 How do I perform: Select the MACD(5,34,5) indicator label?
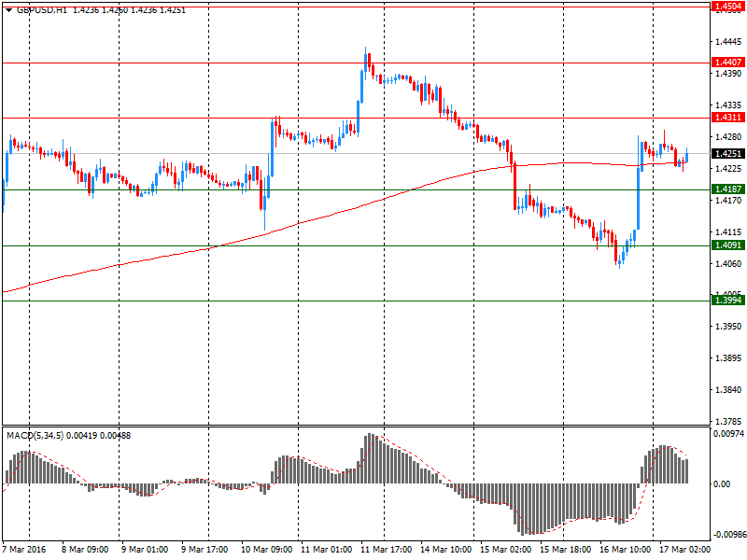pyautogui.click(x=35, y=435)
